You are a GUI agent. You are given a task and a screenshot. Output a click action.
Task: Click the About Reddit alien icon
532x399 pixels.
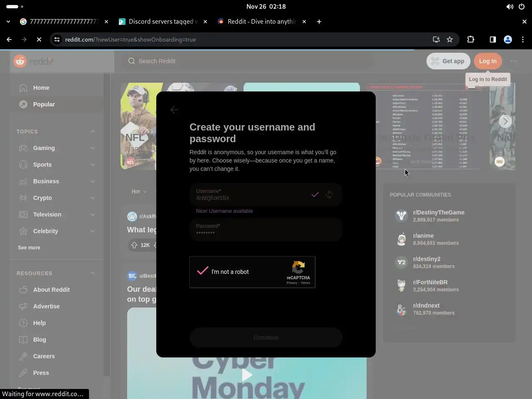pyautogui.click(x=23, y=290)
